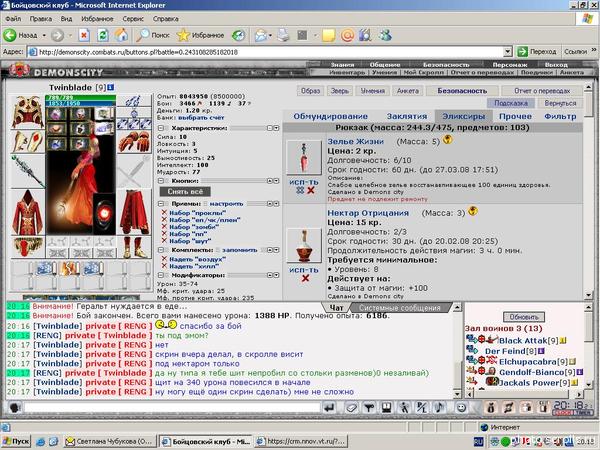Viewport: 600px width, 450px height.
Task: Collapse the Характеристики section
Action: point(161,128)
